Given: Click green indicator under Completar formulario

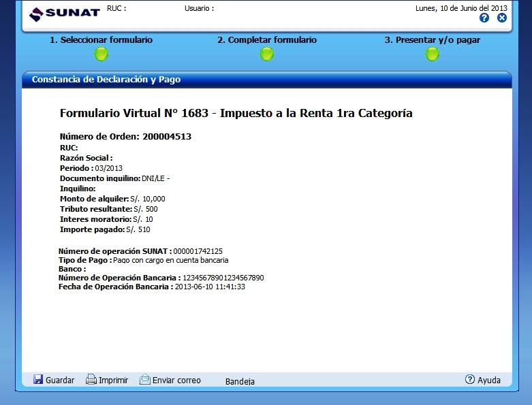Looking at the screenshot, I should (266, 54).
